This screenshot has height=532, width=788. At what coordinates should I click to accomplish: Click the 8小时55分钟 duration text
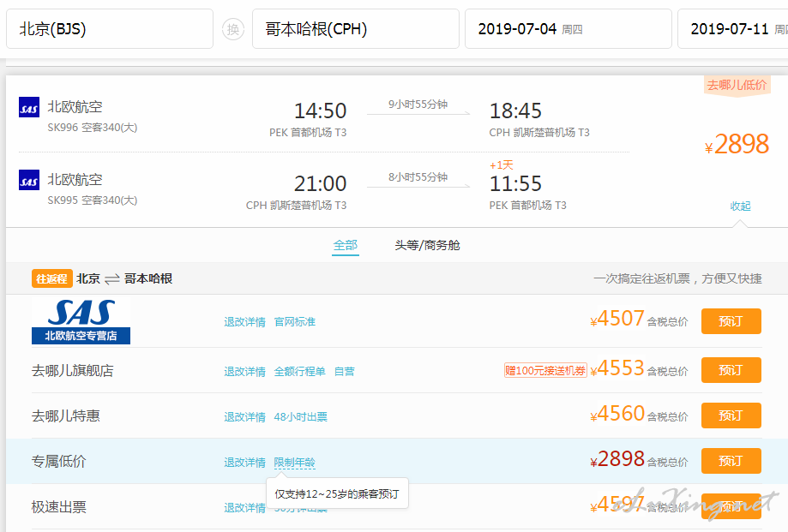[x=418, y=177]
